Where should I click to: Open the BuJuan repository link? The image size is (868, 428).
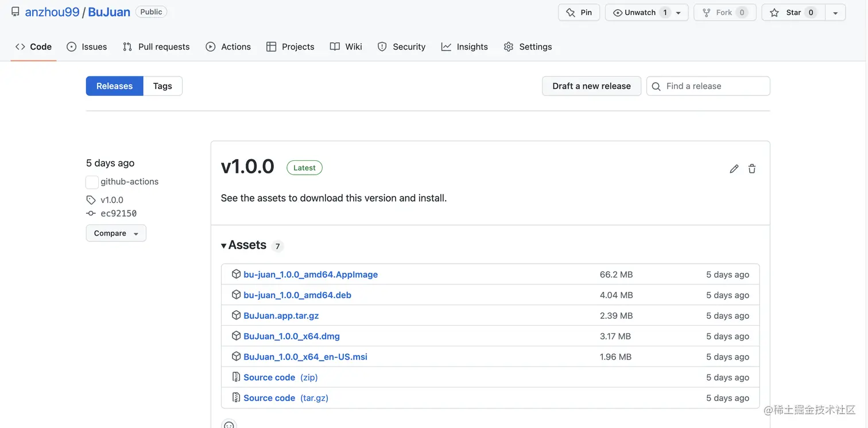[109, 12]
